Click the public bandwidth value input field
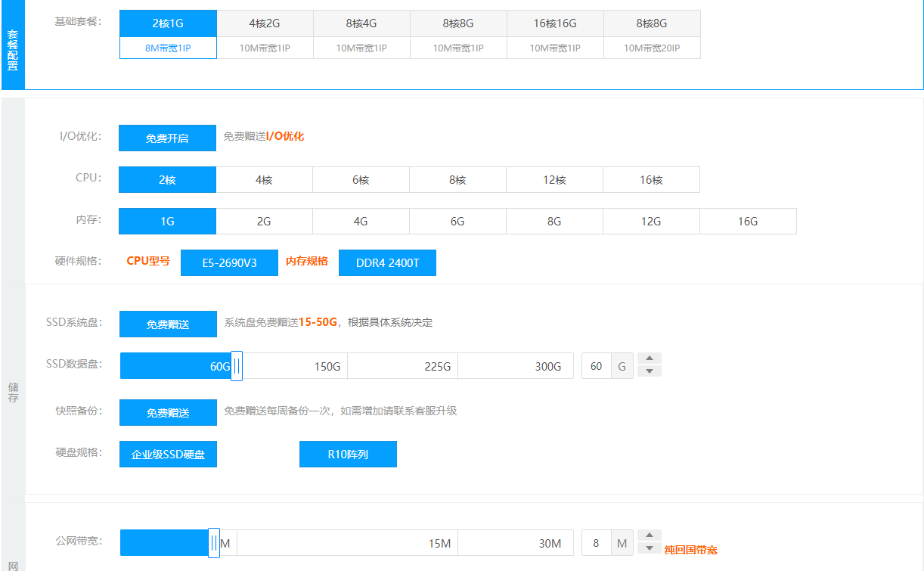The height and width of the screenshot is (571, 924). (x=597, y=543)
